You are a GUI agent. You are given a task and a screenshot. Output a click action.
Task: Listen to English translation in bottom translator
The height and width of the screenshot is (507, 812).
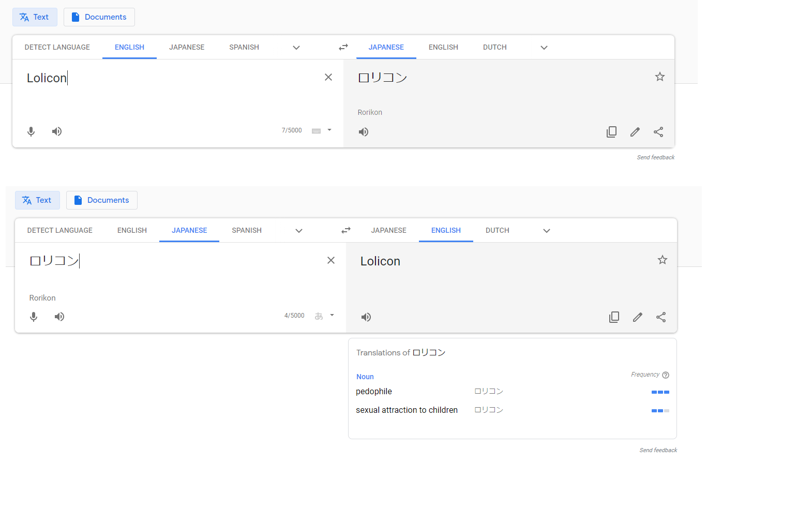click(x=366, y=317)
